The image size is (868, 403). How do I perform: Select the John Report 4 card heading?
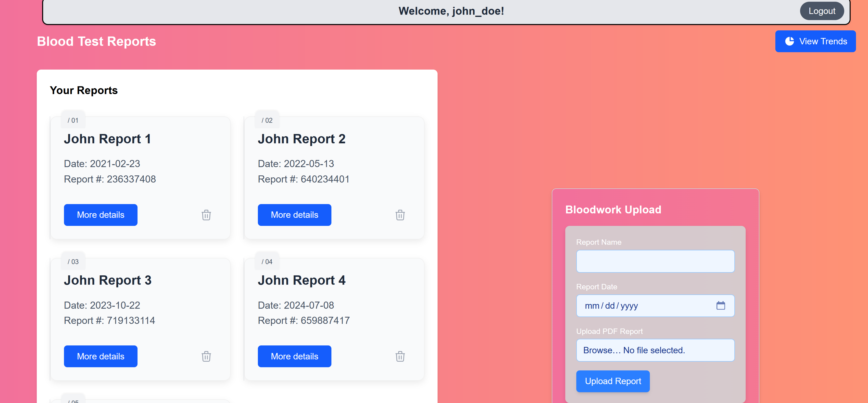point(301,280)
